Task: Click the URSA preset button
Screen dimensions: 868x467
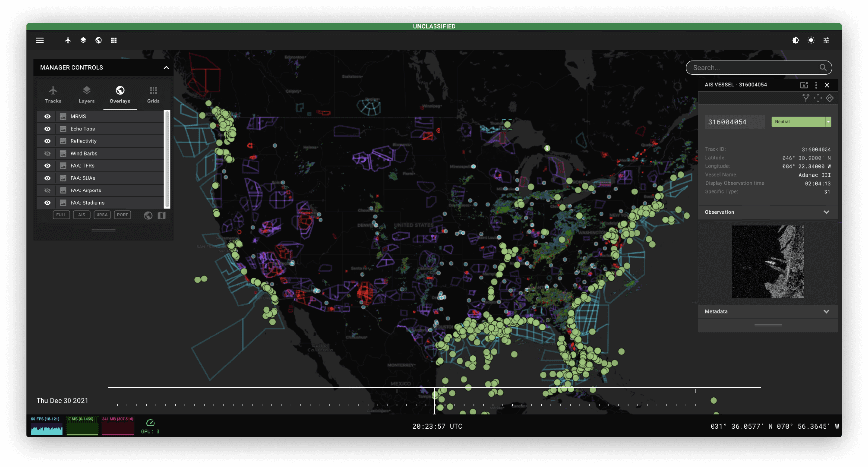Action: point(102,215)
